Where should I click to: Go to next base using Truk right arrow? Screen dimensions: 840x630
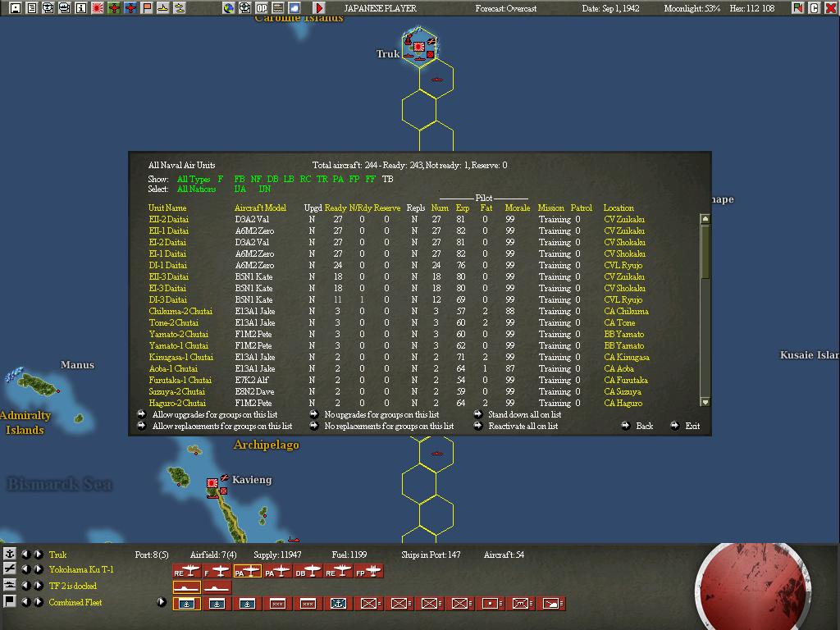pyautogui.click(x=39, y=554)
